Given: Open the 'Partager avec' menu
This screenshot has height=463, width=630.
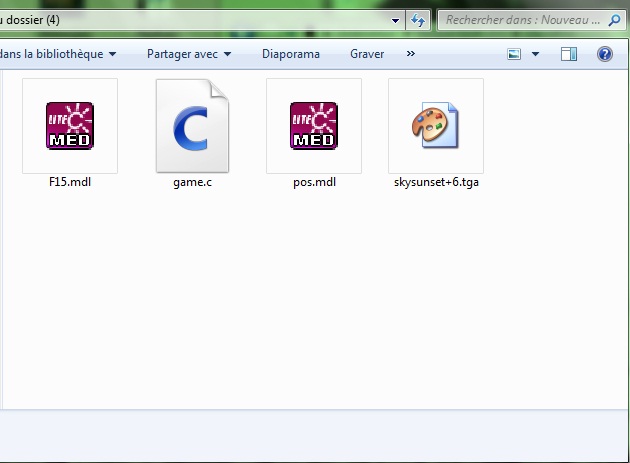Looking at the screenshot, I should coord(189,54).
